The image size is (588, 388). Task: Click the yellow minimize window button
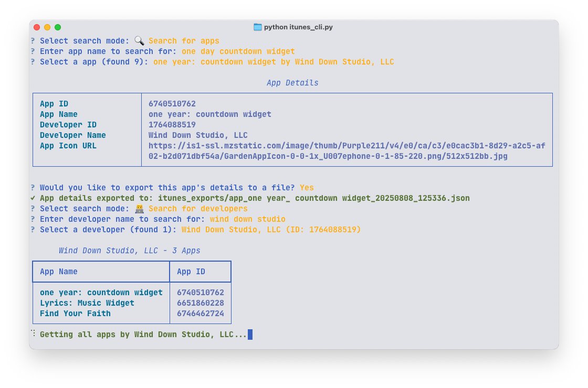[47, 27]
